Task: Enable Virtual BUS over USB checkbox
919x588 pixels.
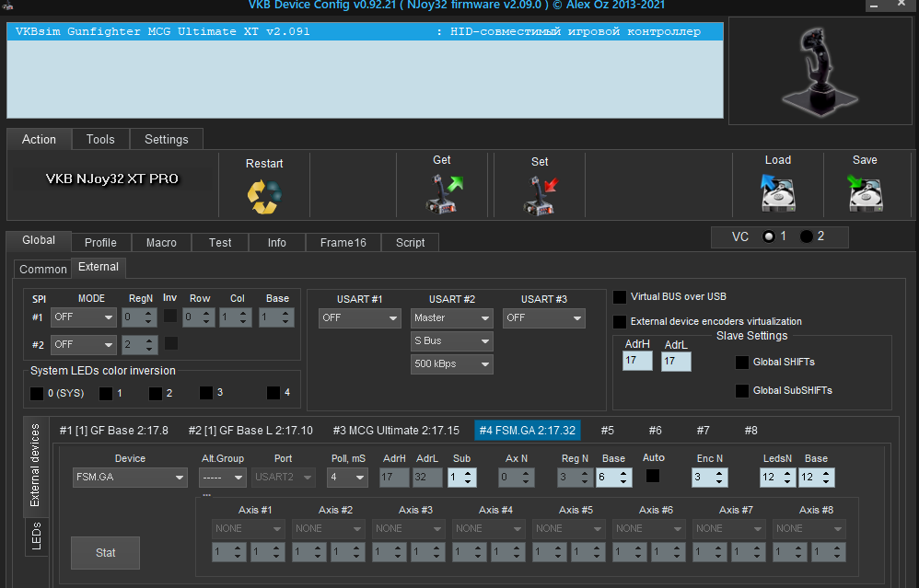Action: tap(621, 297)
